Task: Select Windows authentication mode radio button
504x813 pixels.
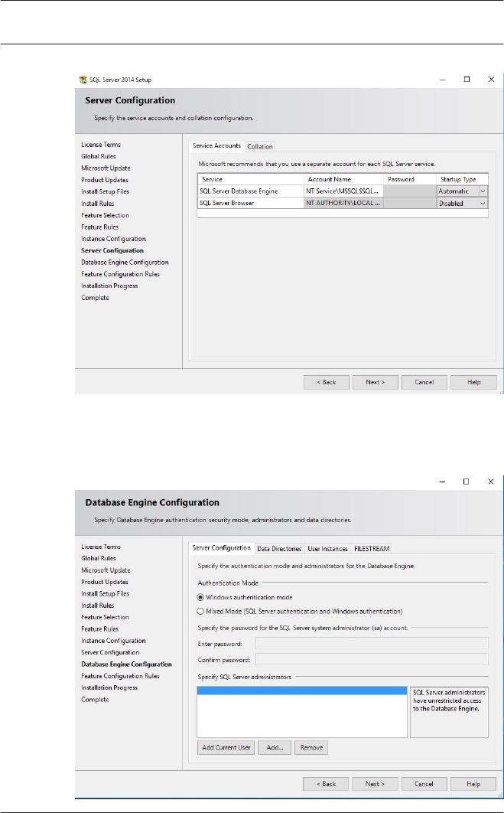Action: (x=201, y=597)
